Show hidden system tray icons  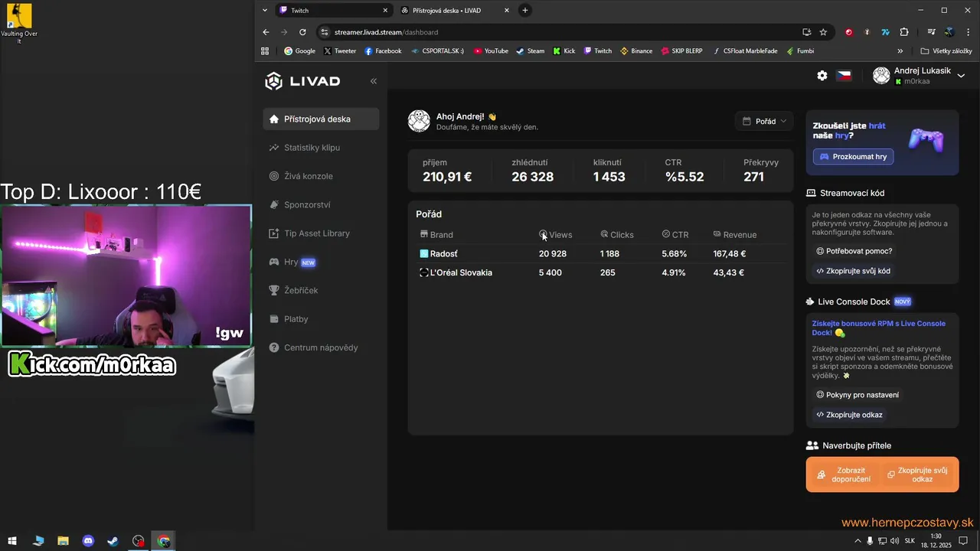(857, 541)
